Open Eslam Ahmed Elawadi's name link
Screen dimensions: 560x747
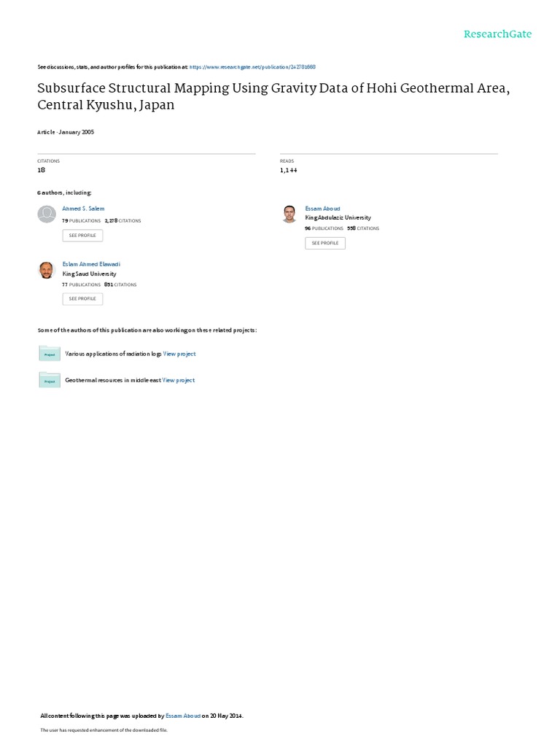coord(91,264)
